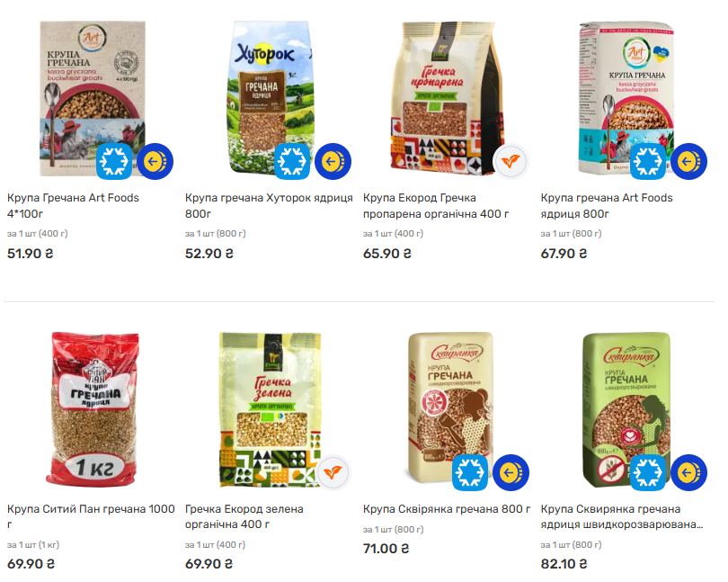
Task: Open Гречка Екород зелена органічна 400 г link
Action: 244,516
